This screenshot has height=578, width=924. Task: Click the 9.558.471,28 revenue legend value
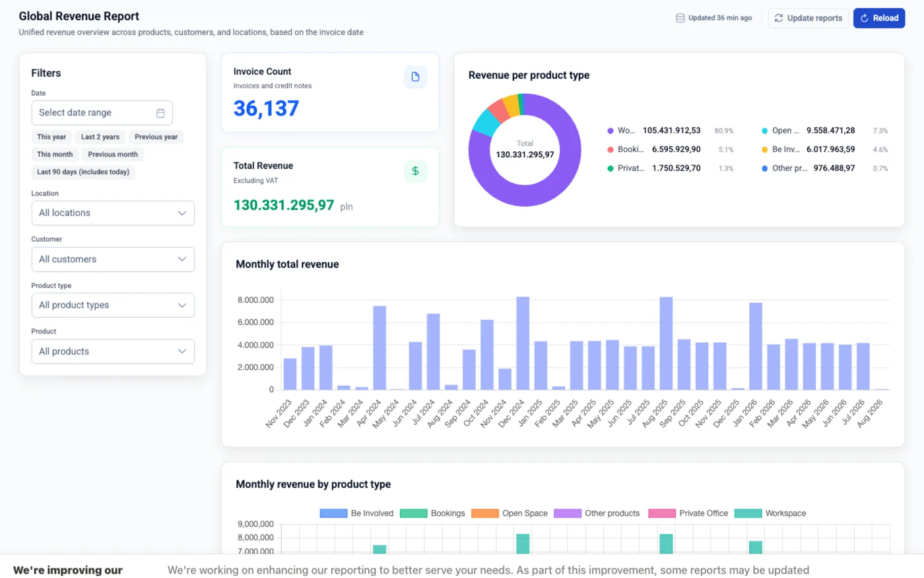point(831,131)
